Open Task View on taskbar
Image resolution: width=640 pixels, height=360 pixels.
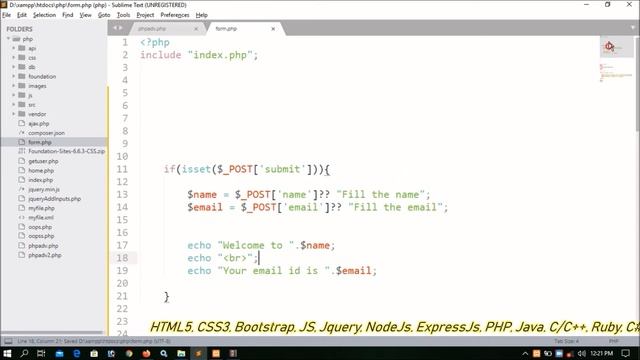(x=41, y=353)
